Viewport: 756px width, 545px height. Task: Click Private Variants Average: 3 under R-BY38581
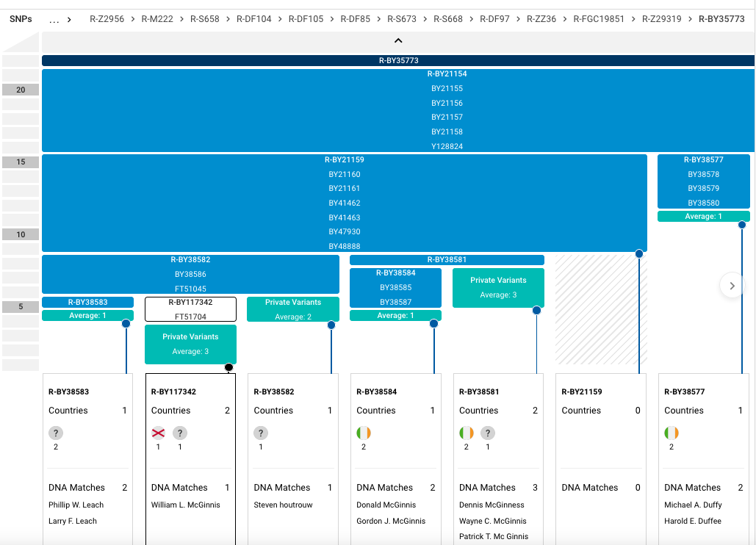pyautogui.click(x=498, y=288)
